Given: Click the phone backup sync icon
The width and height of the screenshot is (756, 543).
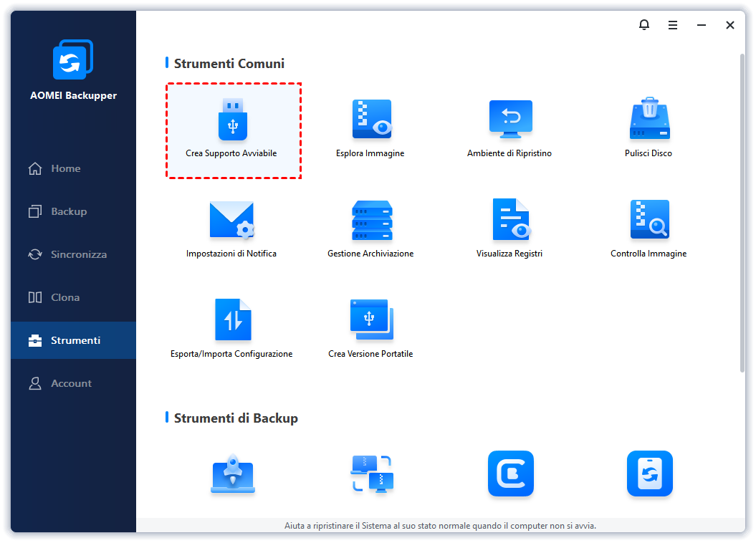Looking at the screenshot, I should (649, 473).
